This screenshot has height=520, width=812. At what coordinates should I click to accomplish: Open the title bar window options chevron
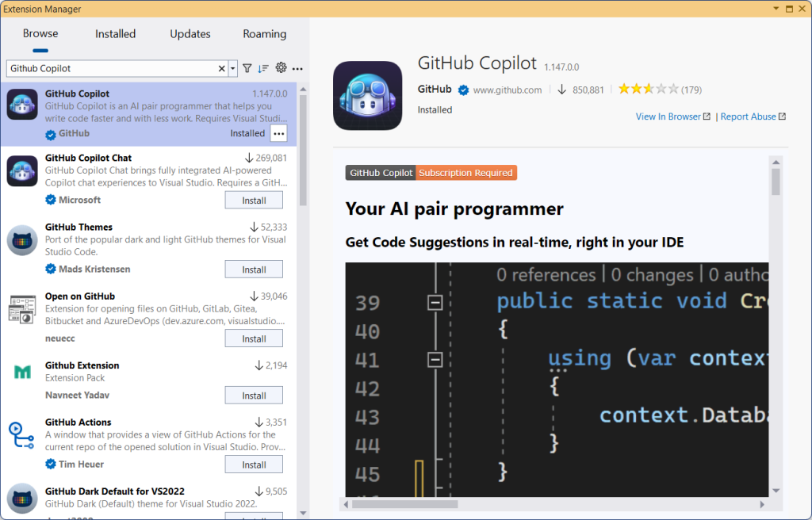coord(776,9)
